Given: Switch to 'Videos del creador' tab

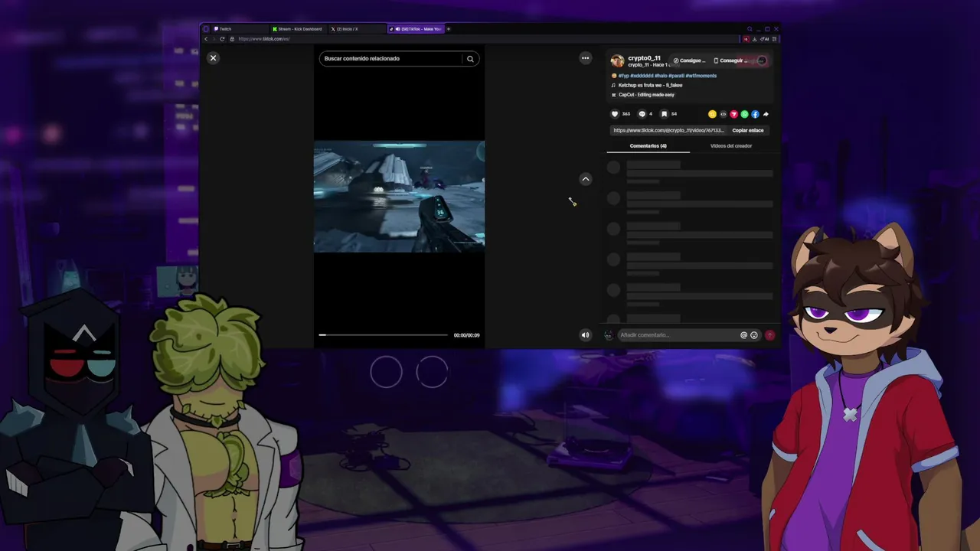Looking at the screenshot, I should (731, 145).
